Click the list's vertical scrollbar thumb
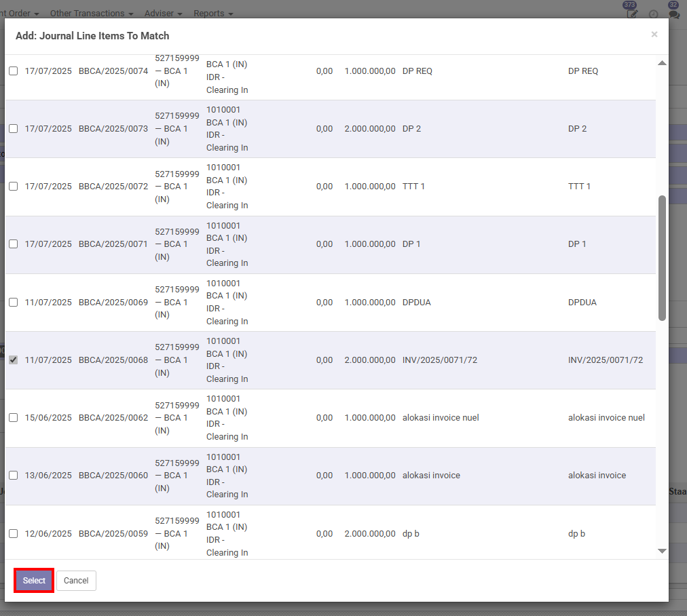 [x=662, y=258]
